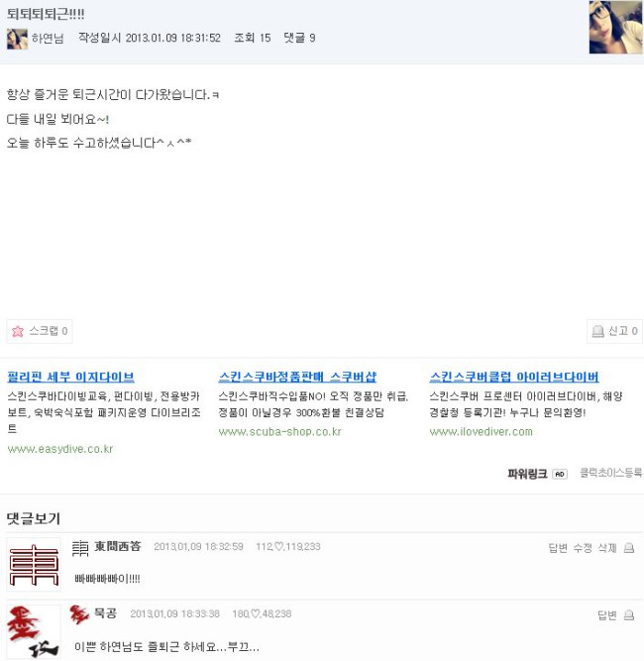The width and height of the screenshot is (644, 661).
Task: Open the 스킨스쿠버클럽 아이러브다이버 ad link
Action: pyautogui.click(x=514, y=377)
